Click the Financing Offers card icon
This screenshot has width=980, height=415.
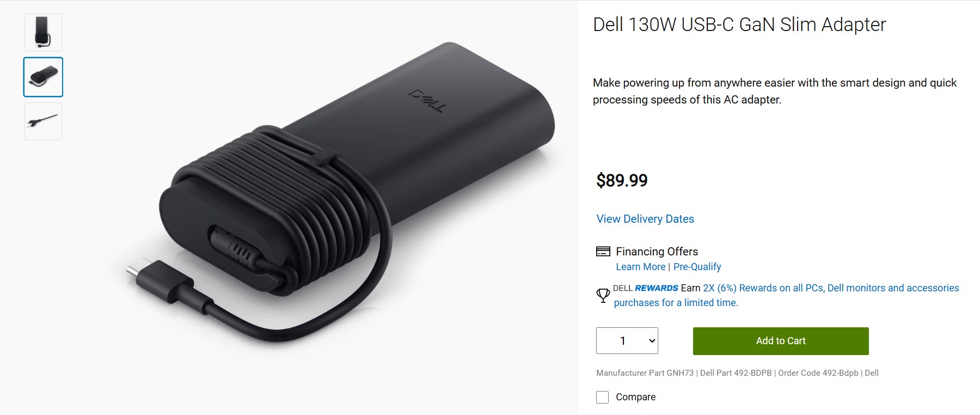pos(601,252)
